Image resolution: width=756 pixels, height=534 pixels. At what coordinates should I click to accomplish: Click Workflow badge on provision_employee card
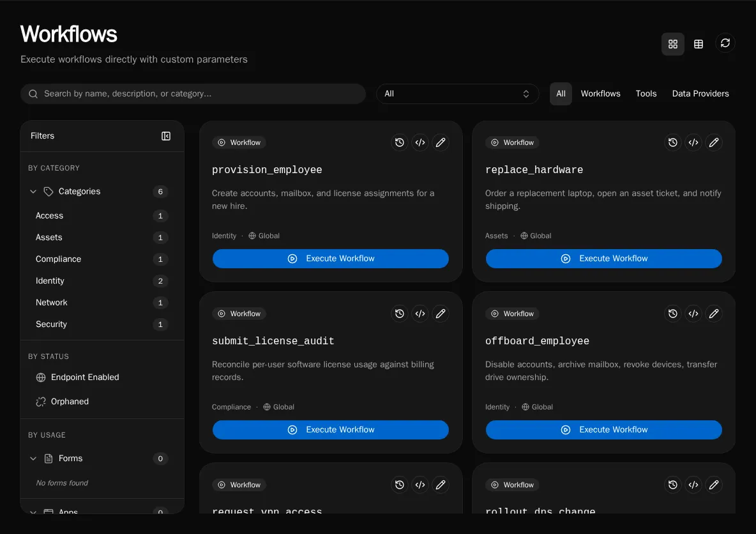coord(239,142)
